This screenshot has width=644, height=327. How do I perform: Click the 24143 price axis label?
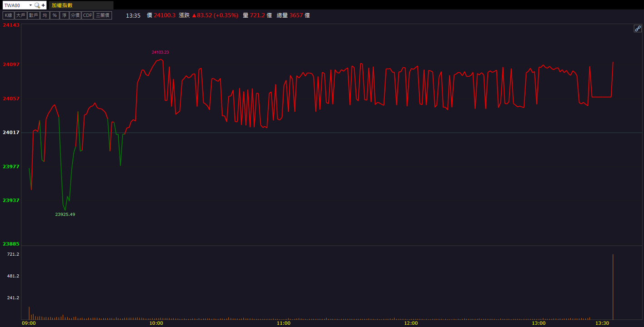[11, 25]
